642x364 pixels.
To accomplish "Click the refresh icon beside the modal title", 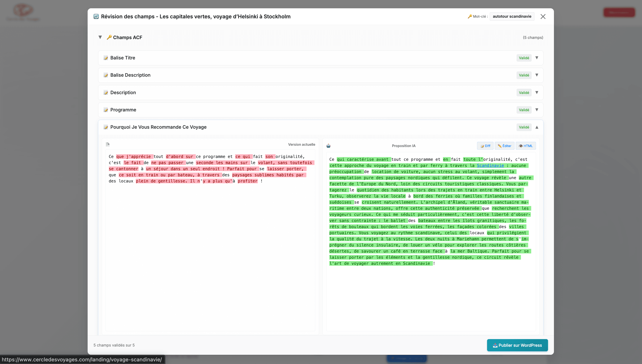I will tap(96, 17).
